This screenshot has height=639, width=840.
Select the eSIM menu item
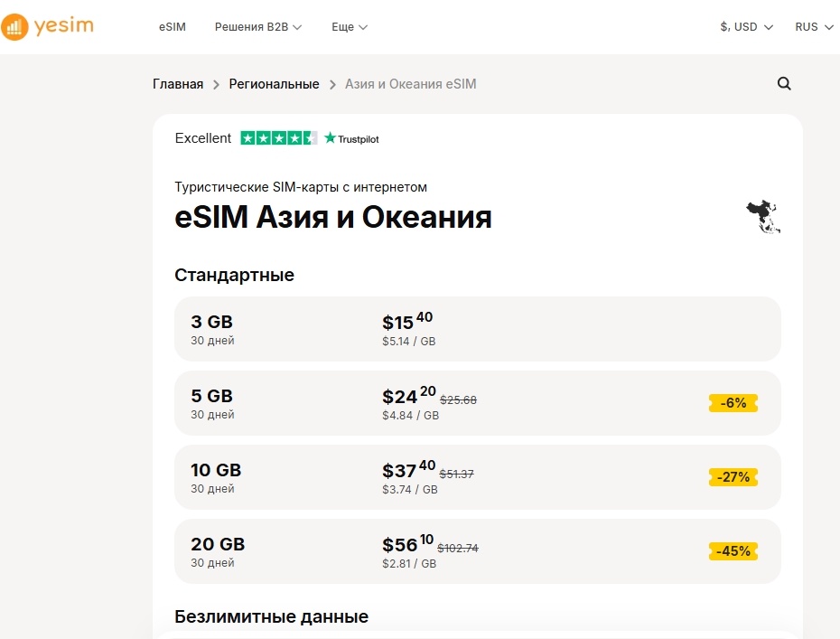pos(172,27)
